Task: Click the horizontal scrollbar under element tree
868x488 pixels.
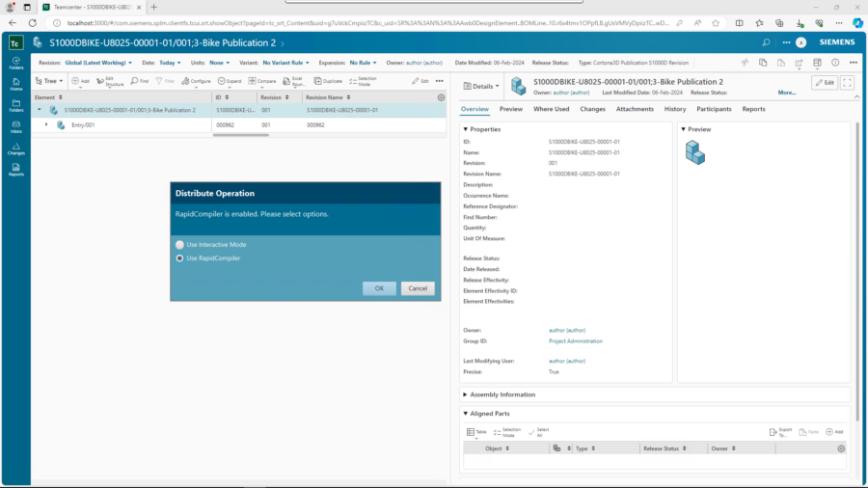Action: tap(241, 135)
